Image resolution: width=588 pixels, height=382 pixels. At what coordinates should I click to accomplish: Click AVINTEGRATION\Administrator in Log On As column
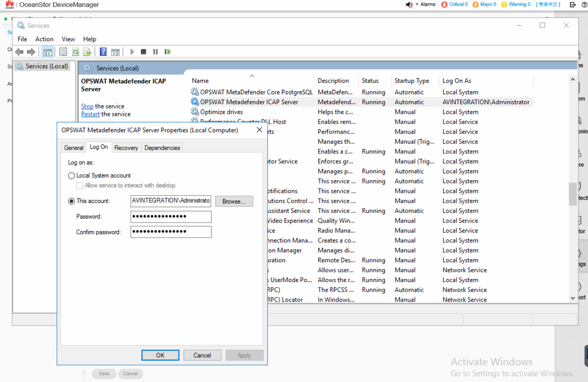pyautogui.click(x=486, y=102)
